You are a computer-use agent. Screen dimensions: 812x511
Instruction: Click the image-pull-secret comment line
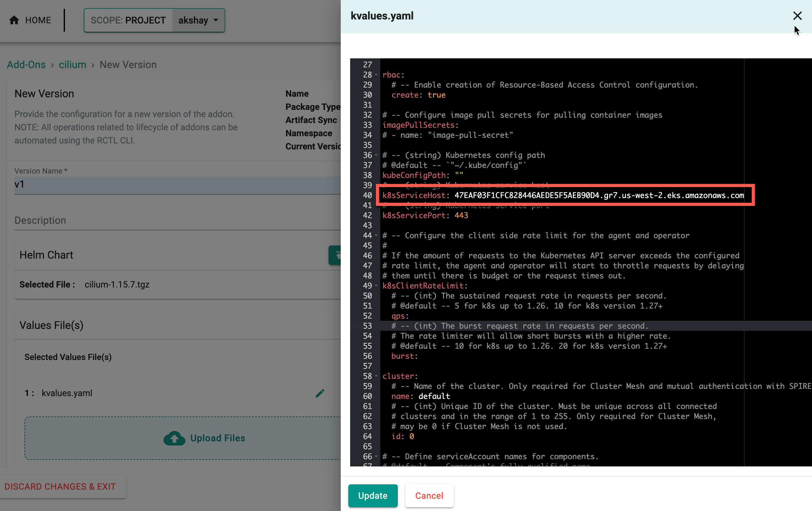448,135
